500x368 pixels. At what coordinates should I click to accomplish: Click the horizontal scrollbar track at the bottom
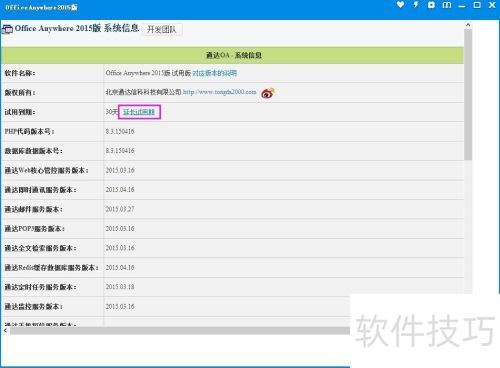tap(180, 330)
